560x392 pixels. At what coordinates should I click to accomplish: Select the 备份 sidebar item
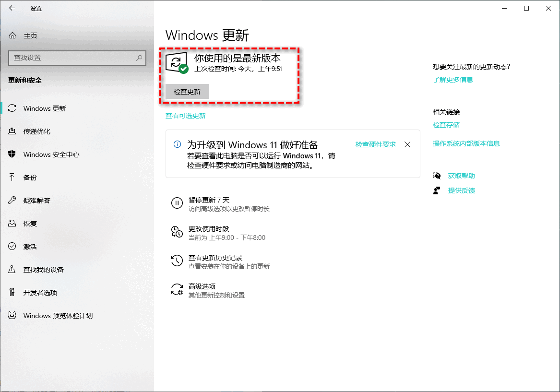tap(29, 178)
